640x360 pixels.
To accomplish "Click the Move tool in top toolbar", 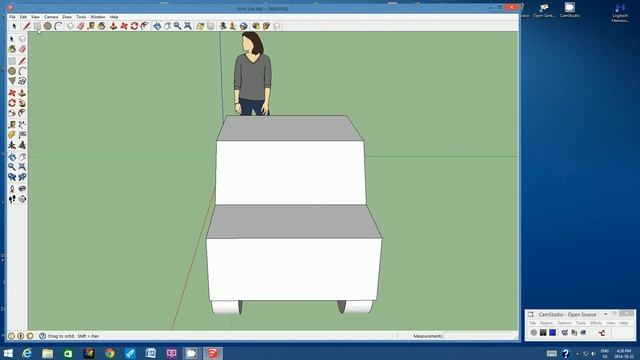I will (x=124, y=26).
